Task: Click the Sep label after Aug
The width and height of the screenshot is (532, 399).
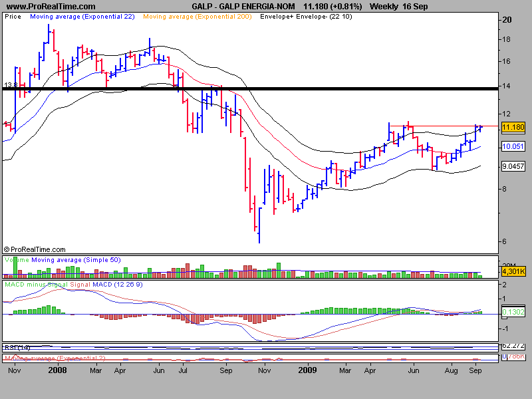Action: pyautogui.click(x=475, y=370)
